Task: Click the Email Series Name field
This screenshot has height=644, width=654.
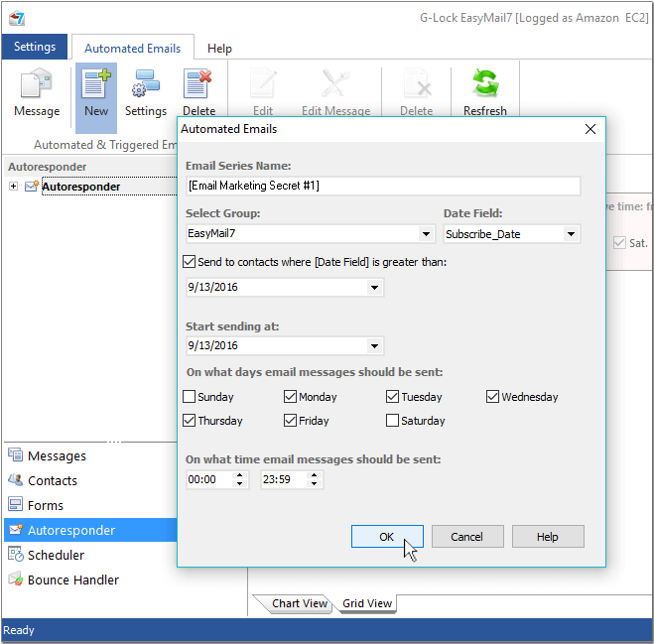Action: click(x=383, y=186)
